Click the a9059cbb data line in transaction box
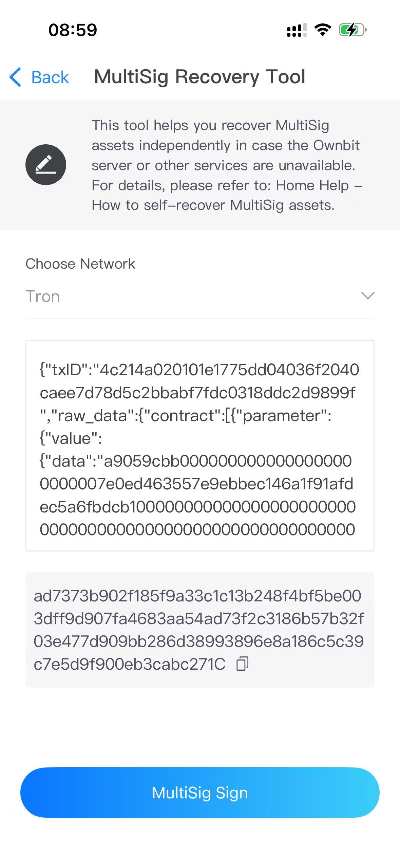Image resolution: width=400 pixels, height=868 pixels. pyautogui.click(x=195, y=461)
